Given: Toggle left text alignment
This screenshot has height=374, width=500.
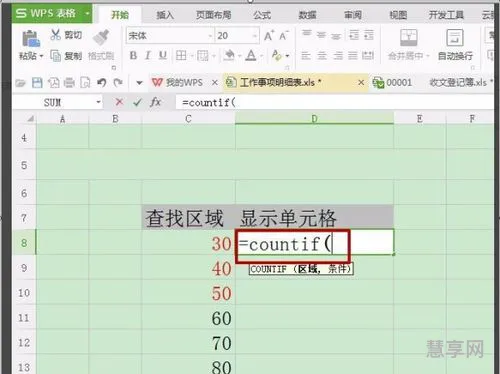Looking at the screenshot, I should point(306,56).
